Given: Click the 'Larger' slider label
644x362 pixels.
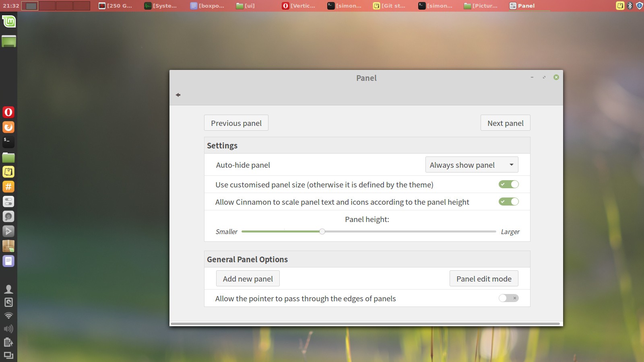Looking at the screenshot, I should [510, 232].
